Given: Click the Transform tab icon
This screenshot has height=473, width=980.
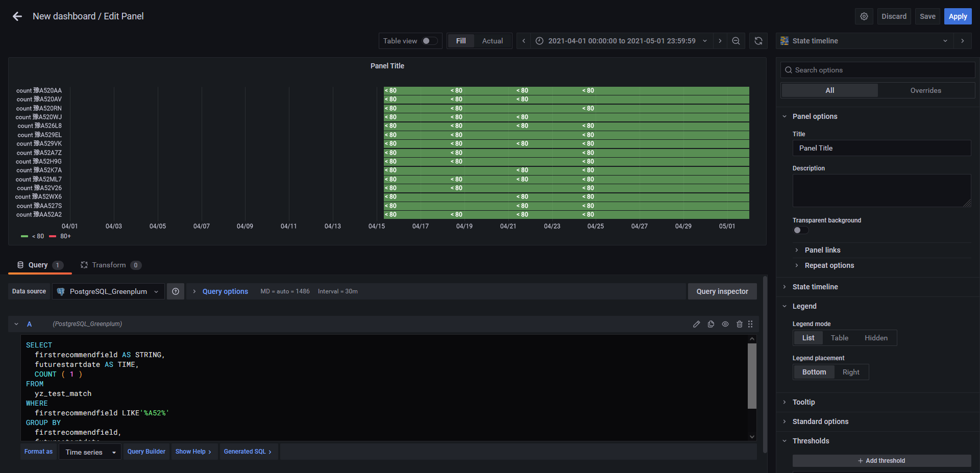Looking at the screenshot, I should [84, 265].
